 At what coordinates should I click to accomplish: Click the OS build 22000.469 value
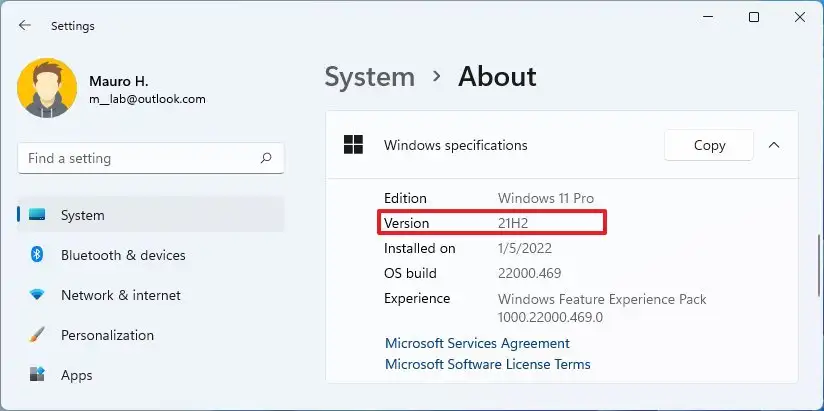point(529,273)
